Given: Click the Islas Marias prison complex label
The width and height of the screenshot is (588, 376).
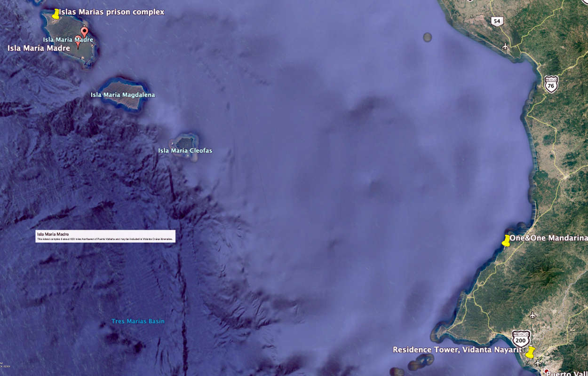Looking at the screenshot, I should (x=111, y=12).
